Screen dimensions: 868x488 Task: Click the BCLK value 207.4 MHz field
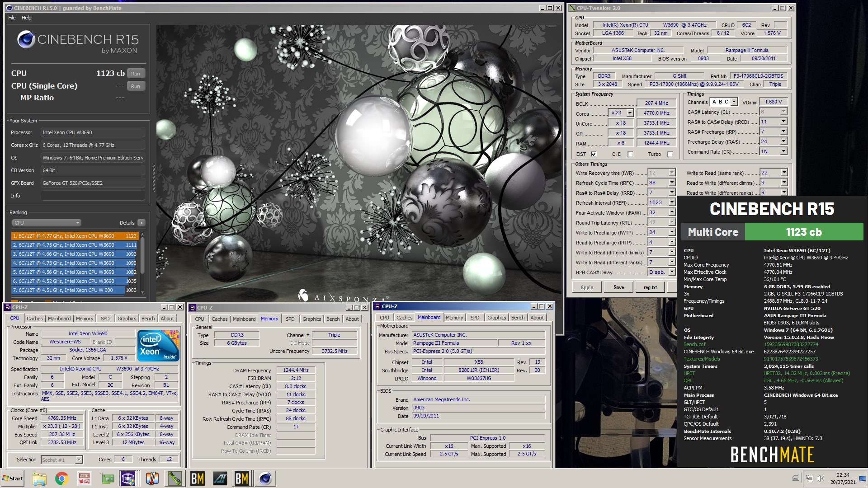click(656, 103)
